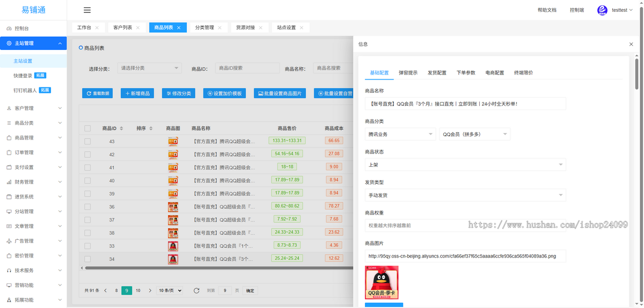The image size is (644, 308).
Task: Click the testtest user avatar
Action: click(x=602, y=10)
